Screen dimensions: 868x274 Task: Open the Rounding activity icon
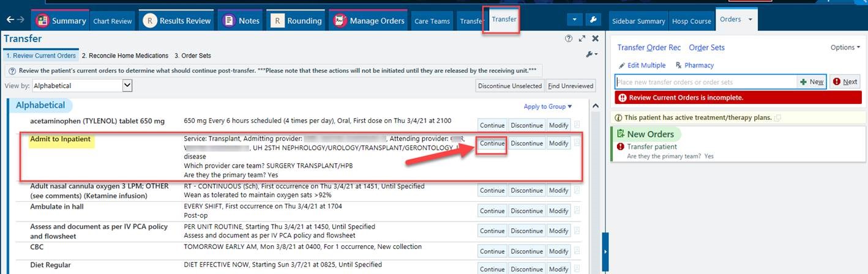pyautogui.click(x=277, y=20)
